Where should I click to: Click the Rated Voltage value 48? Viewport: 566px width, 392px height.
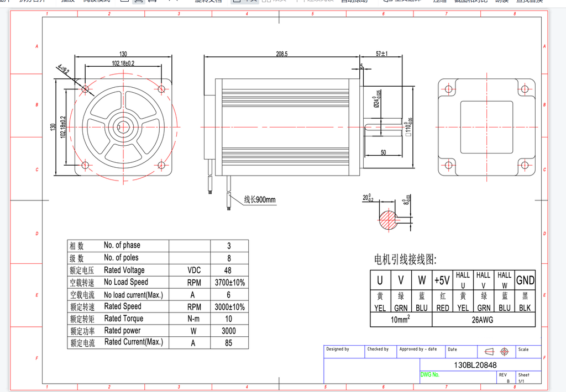[228, 271]
